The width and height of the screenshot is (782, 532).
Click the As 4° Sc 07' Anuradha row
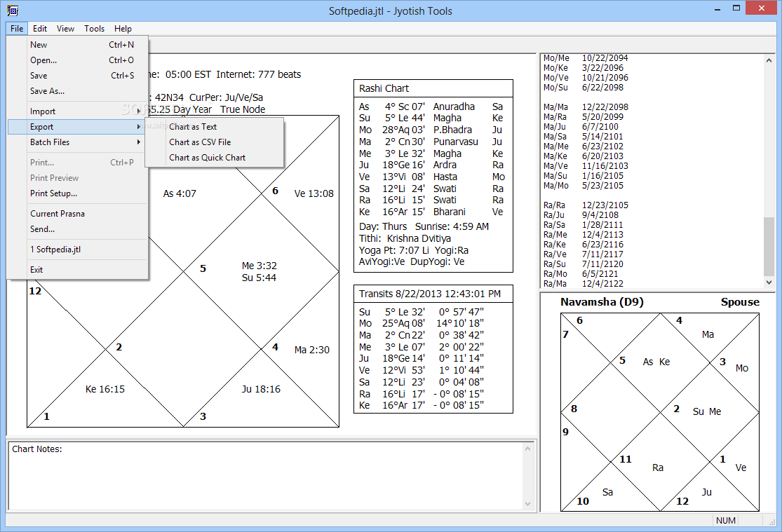431,107
